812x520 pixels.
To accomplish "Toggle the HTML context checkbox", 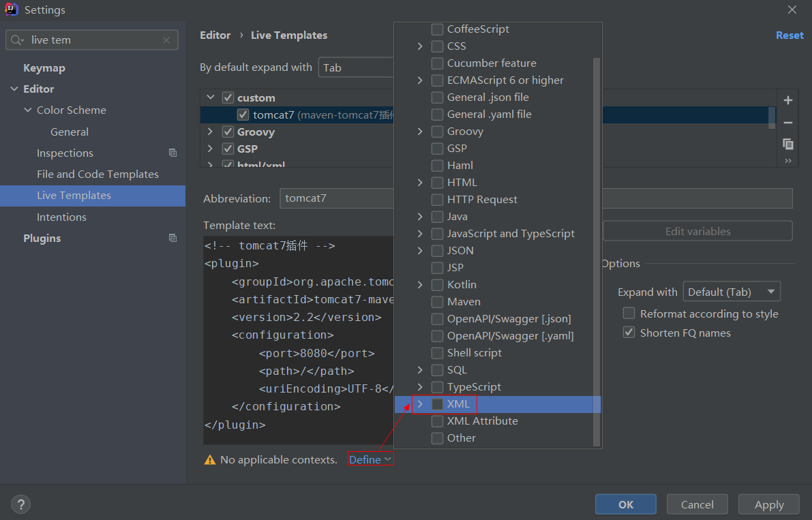I will (437, 182).
